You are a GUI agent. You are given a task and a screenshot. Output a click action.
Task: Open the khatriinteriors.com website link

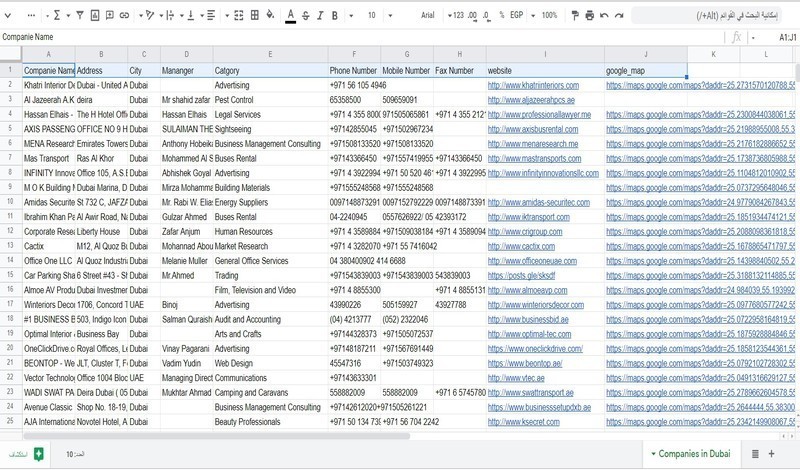pyautogui.click(x=539, y=85)
